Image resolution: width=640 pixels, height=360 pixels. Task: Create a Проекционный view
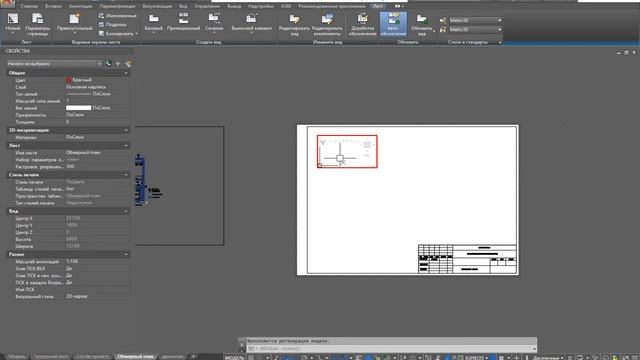(x=184, y=23)
